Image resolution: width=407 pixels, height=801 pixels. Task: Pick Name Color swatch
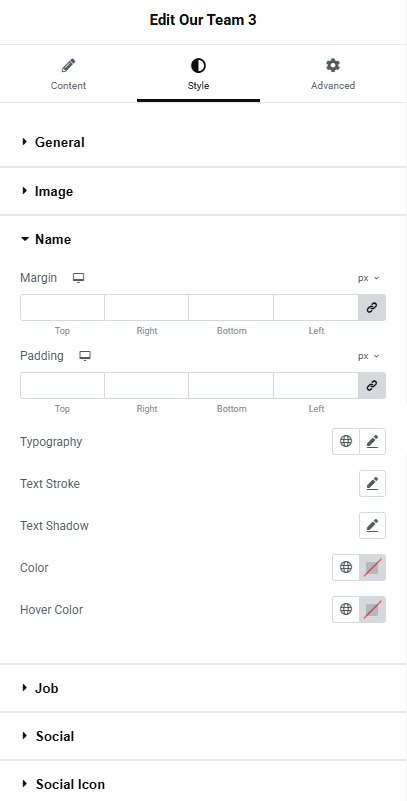point(372,568)
